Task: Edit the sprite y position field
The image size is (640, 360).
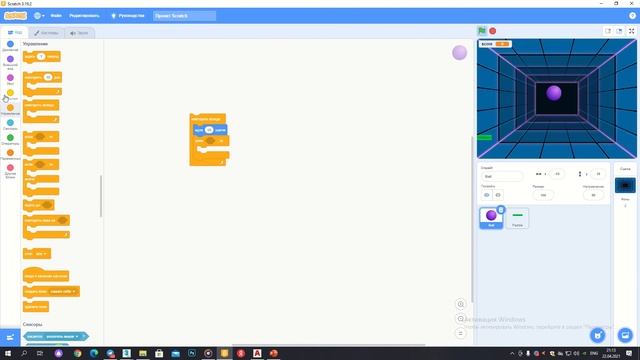Action: [x=598, y=174]
